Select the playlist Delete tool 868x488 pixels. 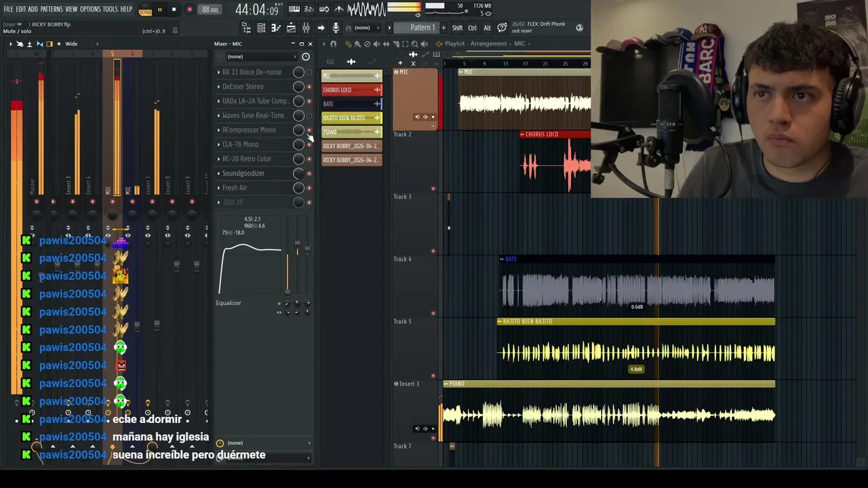coord(367,43)
